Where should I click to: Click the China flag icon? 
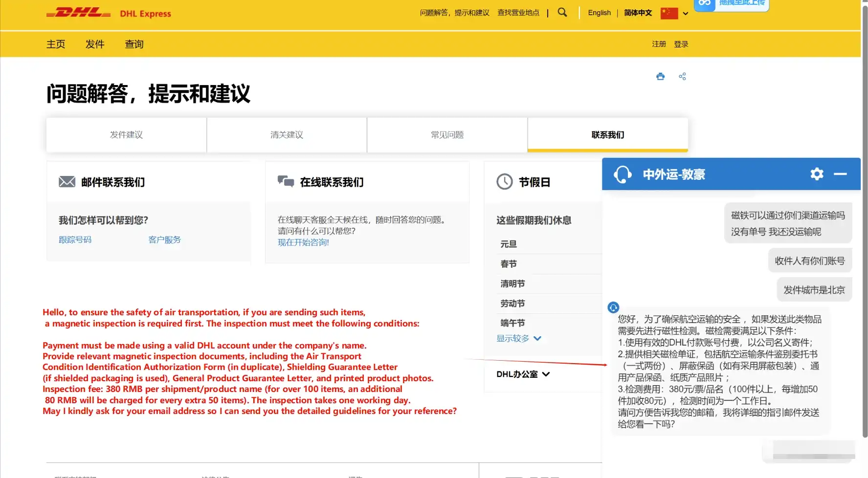[x=668, y=13]
